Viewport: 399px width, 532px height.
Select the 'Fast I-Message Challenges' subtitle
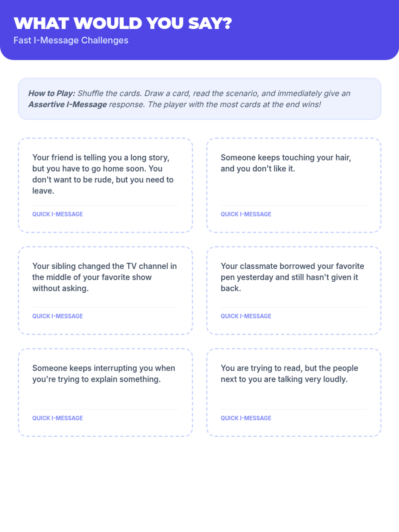point(71,40)
